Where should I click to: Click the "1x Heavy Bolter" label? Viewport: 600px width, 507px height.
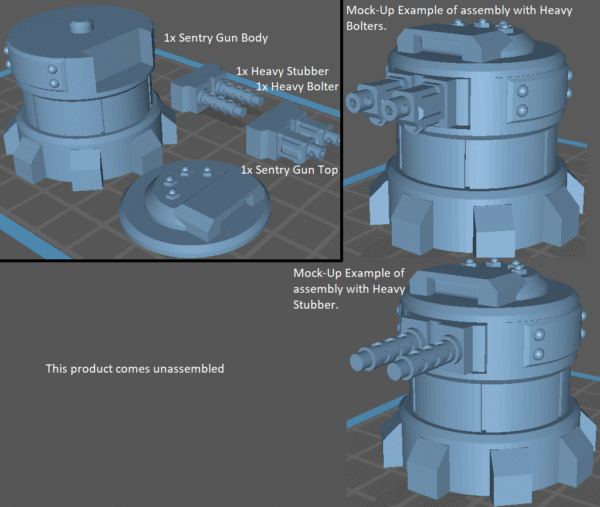pos(297,87)
